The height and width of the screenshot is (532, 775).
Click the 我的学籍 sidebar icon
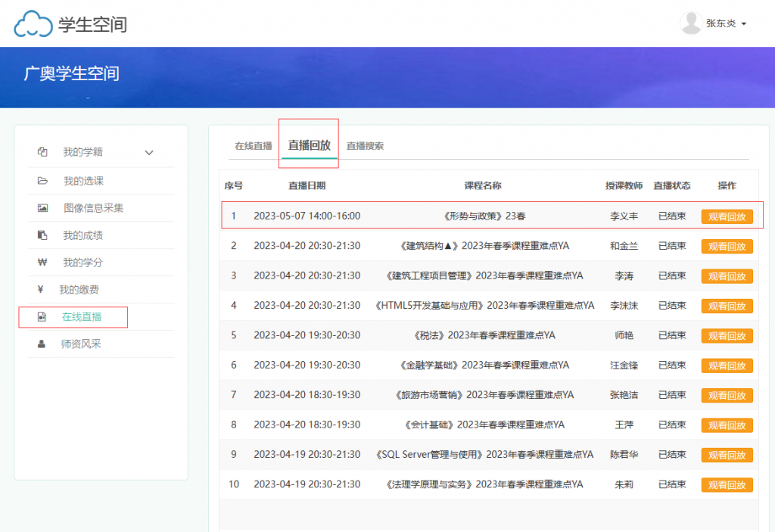pos(42,152)
